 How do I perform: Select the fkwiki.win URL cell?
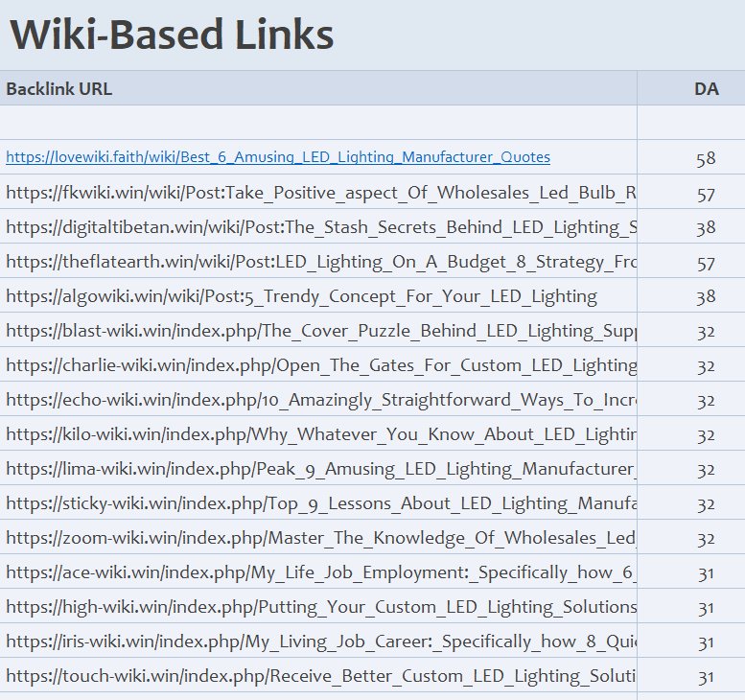click(320, 193)
